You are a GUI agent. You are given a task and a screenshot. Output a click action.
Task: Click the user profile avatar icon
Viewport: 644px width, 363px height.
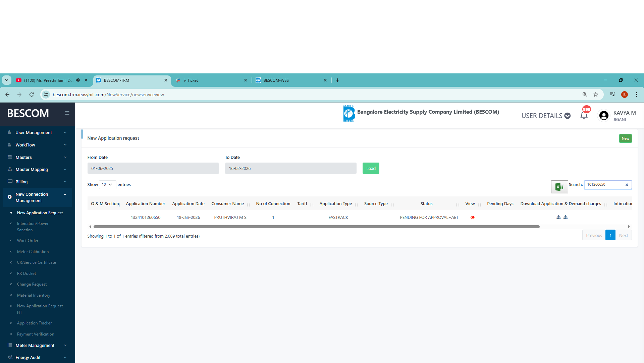(604, 116)
